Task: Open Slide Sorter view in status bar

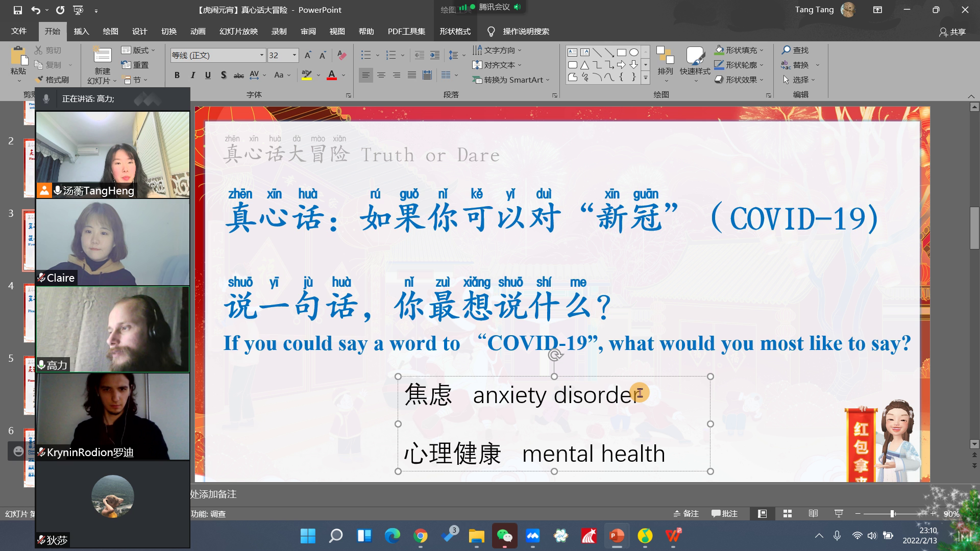Action: click(788, 514)
